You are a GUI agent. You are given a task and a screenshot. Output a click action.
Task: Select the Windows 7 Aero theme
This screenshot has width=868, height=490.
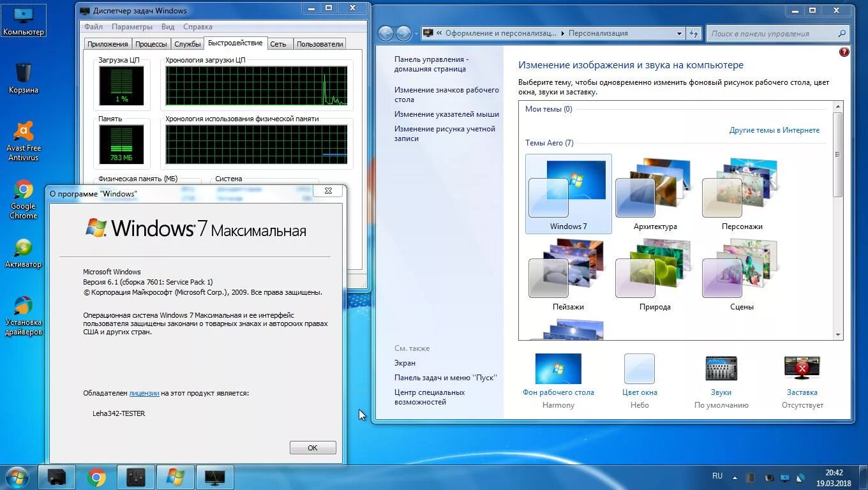[568, 194]
